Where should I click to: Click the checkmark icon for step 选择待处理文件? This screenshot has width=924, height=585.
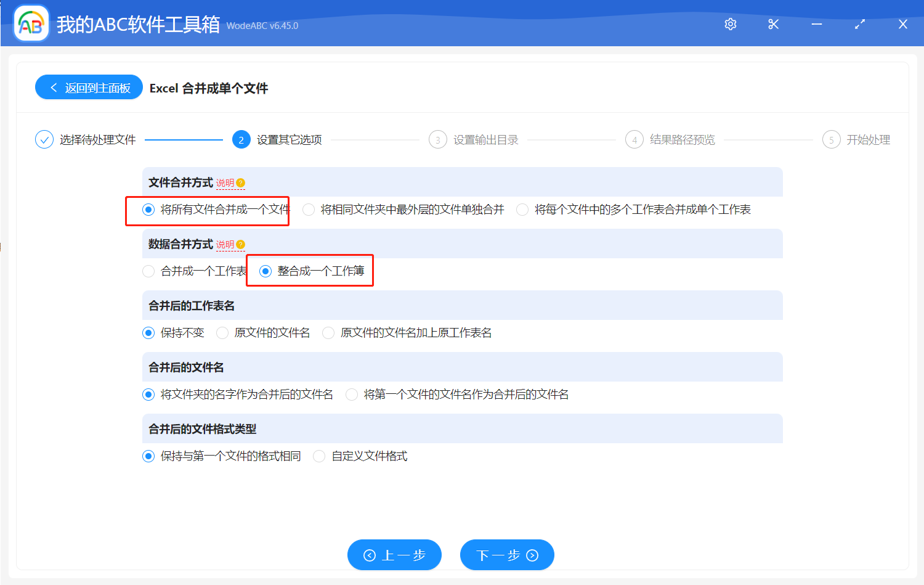tap(44, 139)
